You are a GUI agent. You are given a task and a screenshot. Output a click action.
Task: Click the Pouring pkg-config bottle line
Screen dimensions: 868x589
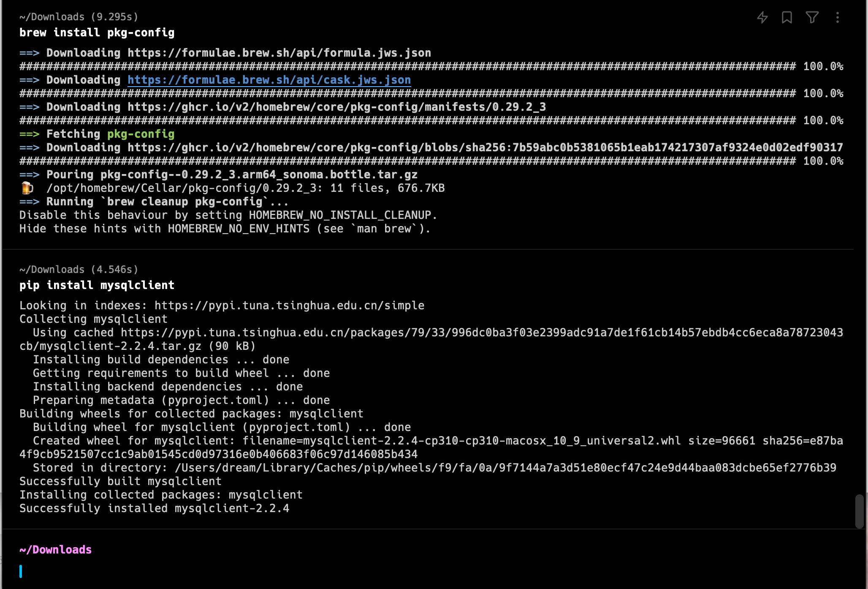(x=219, y=175)
